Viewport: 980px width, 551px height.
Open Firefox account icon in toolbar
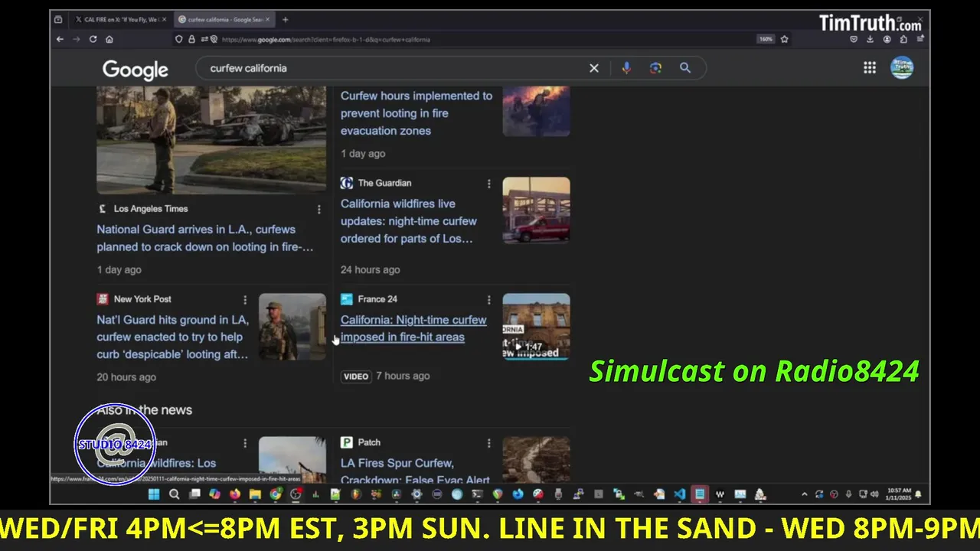[887, 39]
